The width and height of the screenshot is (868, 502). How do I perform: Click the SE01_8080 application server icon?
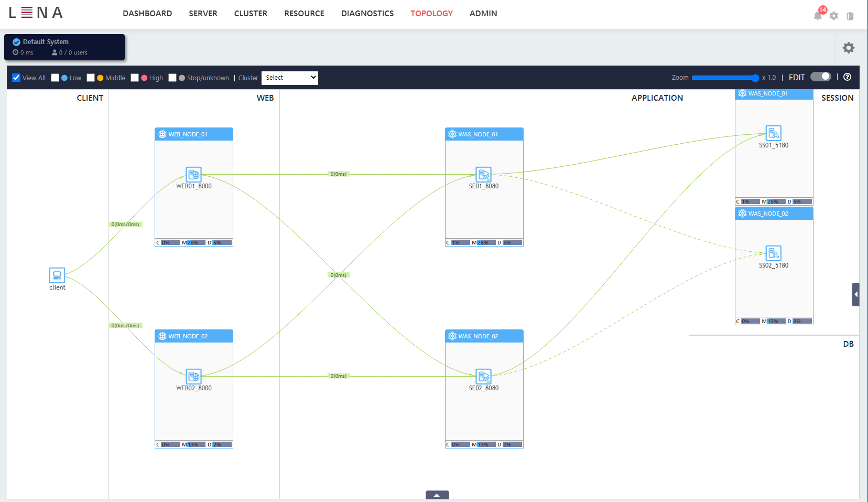click(x=483, y=174)
